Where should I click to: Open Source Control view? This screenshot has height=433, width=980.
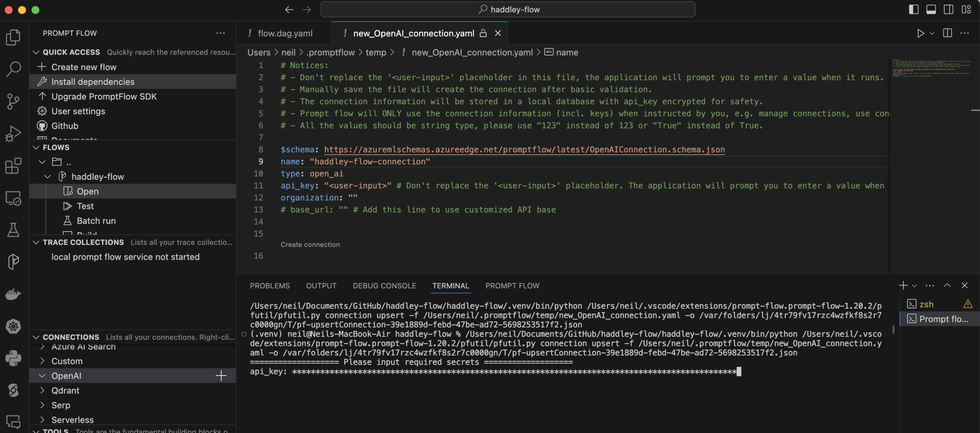(13, 101)
